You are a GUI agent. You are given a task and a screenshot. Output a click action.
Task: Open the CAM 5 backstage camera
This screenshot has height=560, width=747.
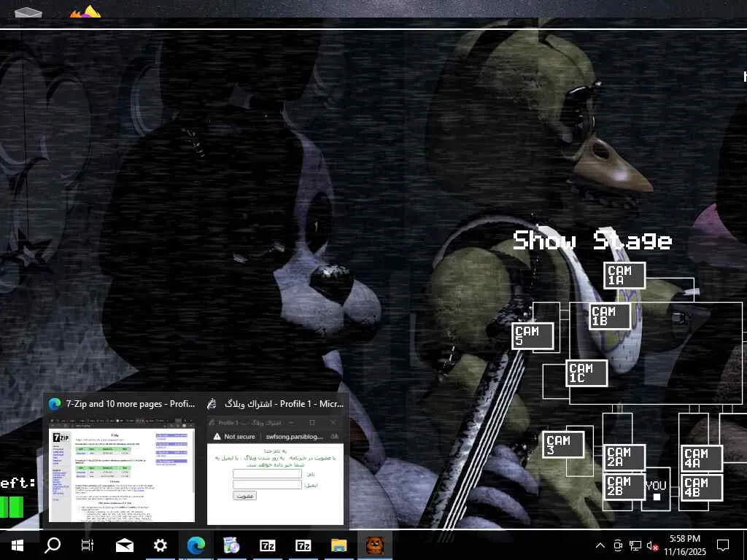(533, 336)
